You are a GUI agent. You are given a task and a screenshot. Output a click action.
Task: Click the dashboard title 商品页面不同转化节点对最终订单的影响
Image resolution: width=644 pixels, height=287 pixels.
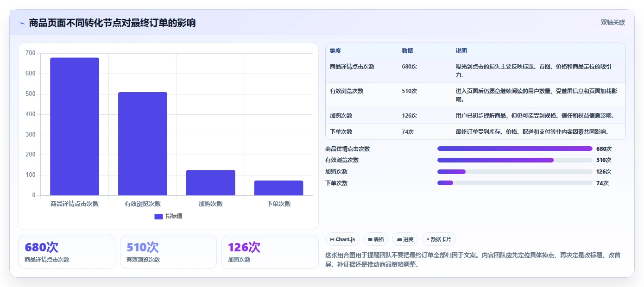[112, 23]
